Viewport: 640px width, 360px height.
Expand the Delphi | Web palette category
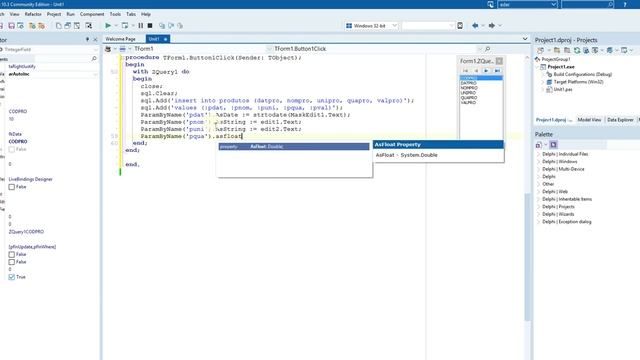coord(538,192)
